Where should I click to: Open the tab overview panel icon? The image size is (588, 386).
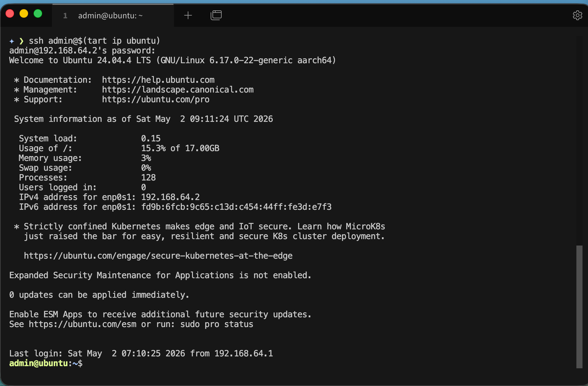pyautogui.click(x=216, y=15)
